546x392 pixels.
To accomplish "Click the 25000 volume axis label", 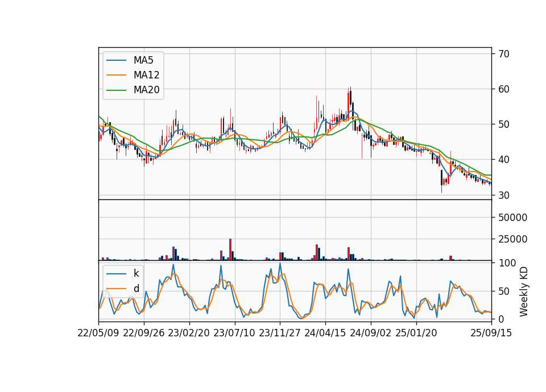I will (512, 239).
